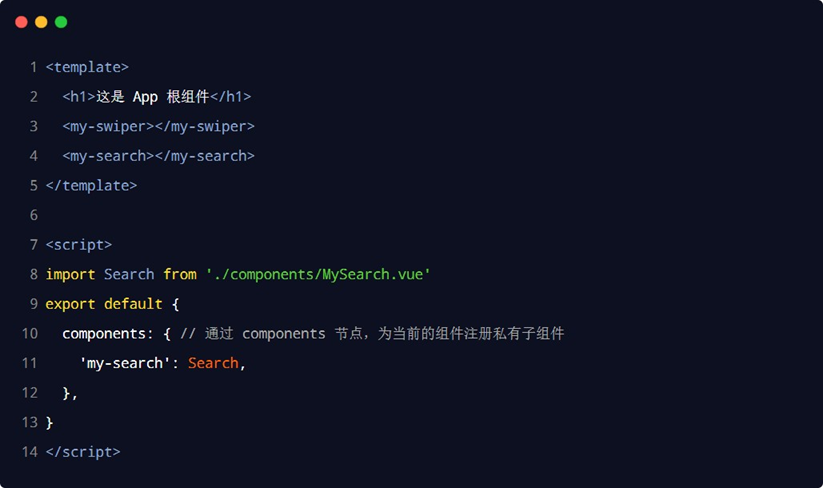Click the closing script tag

pyautogui.click(x=83, y=452)
